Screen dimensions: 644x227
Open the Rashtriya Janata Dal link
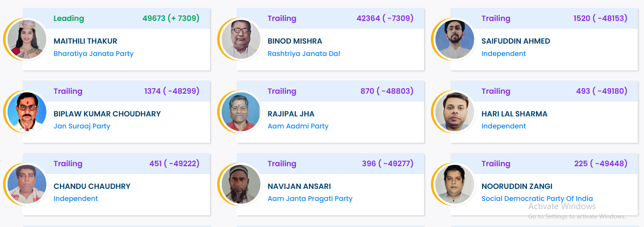click(304, 54)
